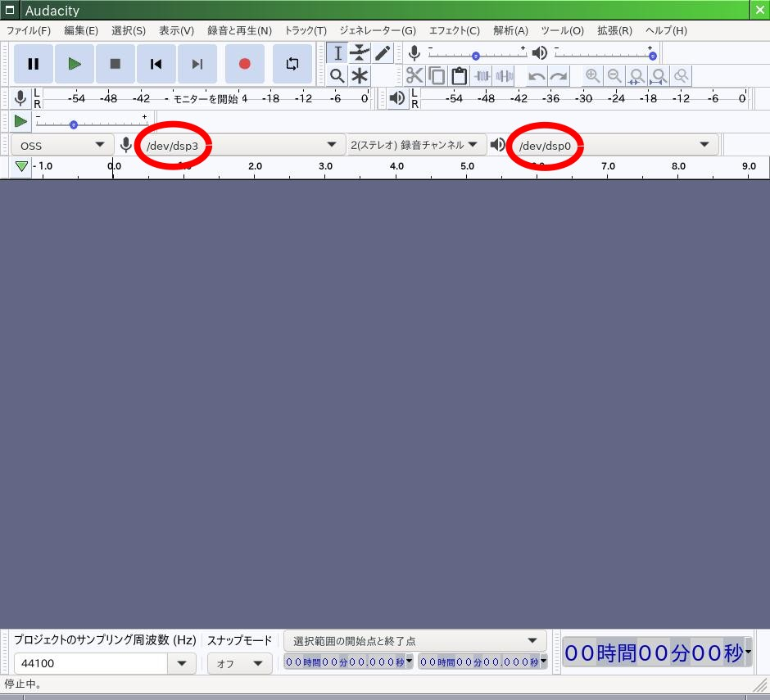The image size is (770, 700).
Task: Click the Zoom In magnifier icon
Action: coord(592,76)
